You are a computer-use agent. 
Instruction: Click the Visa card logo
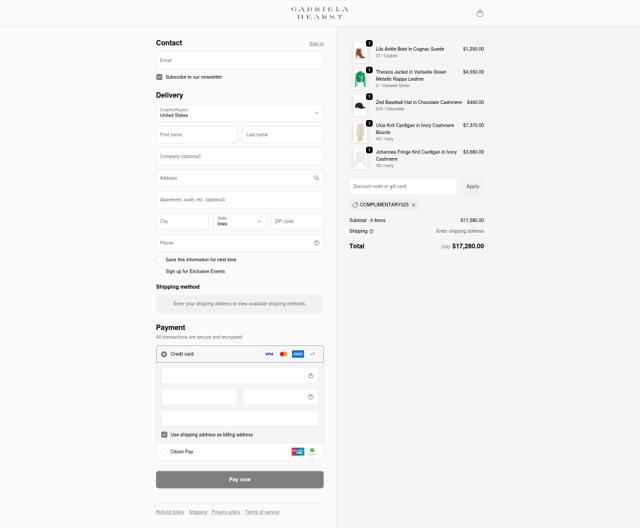click(x=269, y=354)
